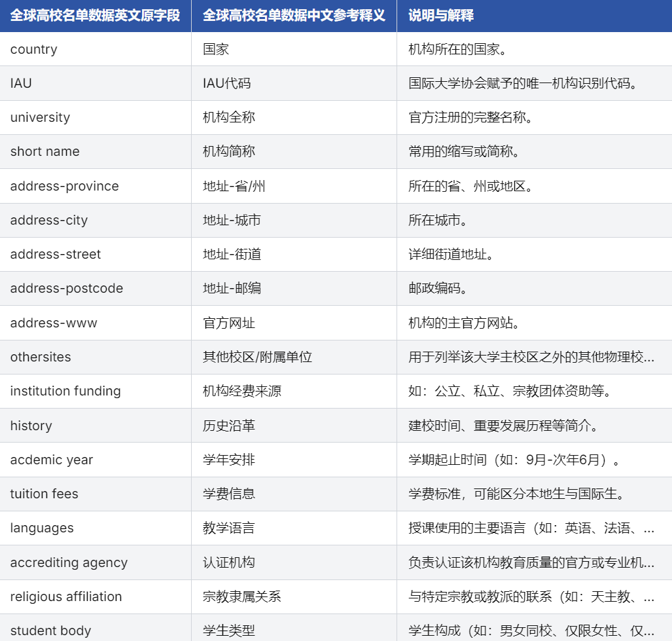Click '建校时间、重要发展历程等简介。' text
672x641 pixels.
click(504, 426)
